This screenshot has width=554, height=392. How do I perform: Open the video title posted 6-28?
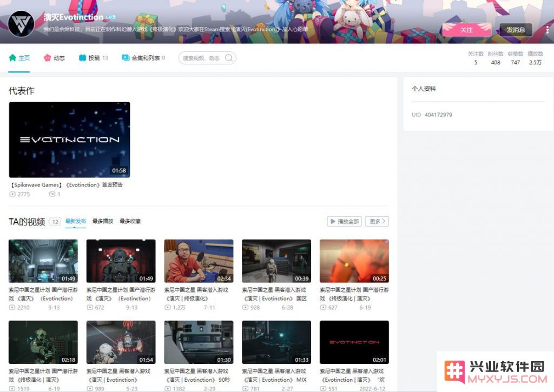[x=274, y=294]
